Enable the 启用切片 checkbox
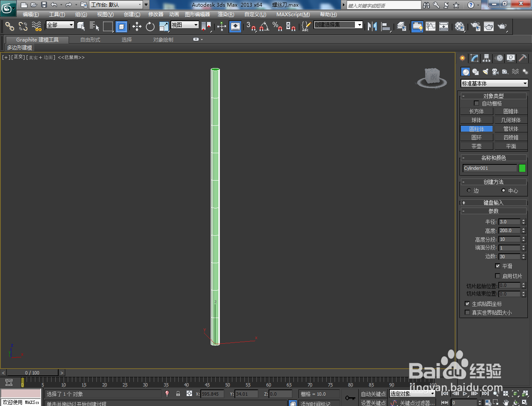 click(x=498, y=276)
